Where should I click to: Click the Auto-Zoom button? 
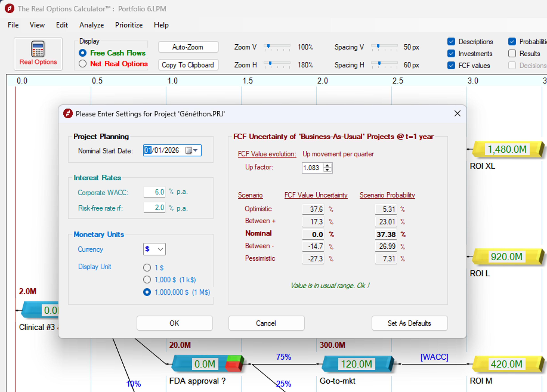(188, 47)
